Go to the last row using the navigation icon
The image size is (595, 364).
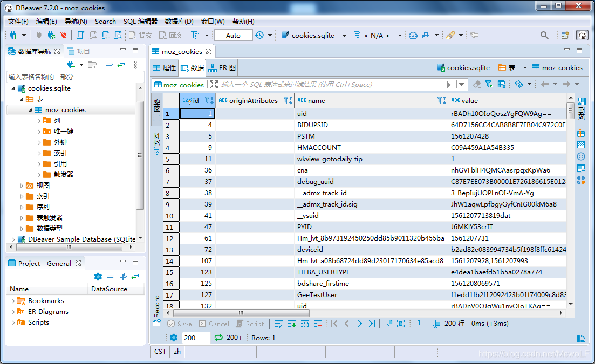372,324
